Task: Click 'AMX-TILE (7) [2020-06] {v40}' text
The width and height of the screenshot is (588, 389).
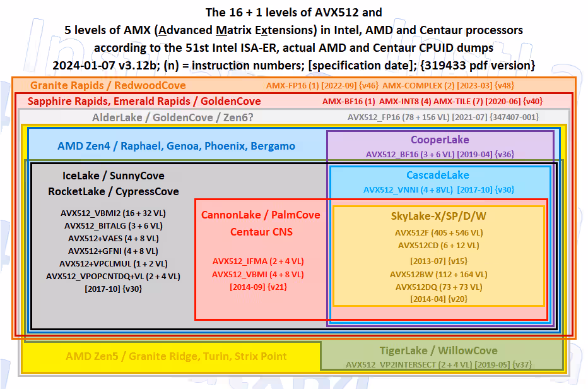Action: (x=488, y=102)
